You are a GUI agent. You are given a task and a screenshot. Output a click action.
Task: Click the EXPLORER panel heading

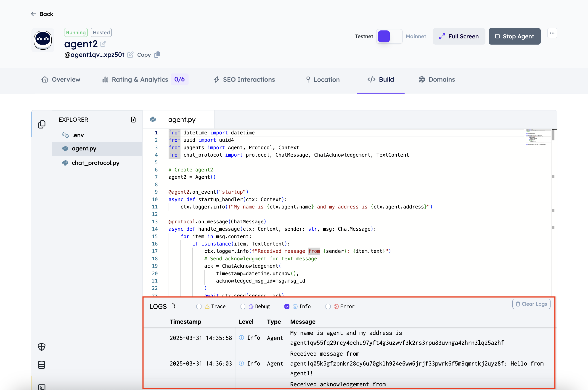click(x=73, y=120)
